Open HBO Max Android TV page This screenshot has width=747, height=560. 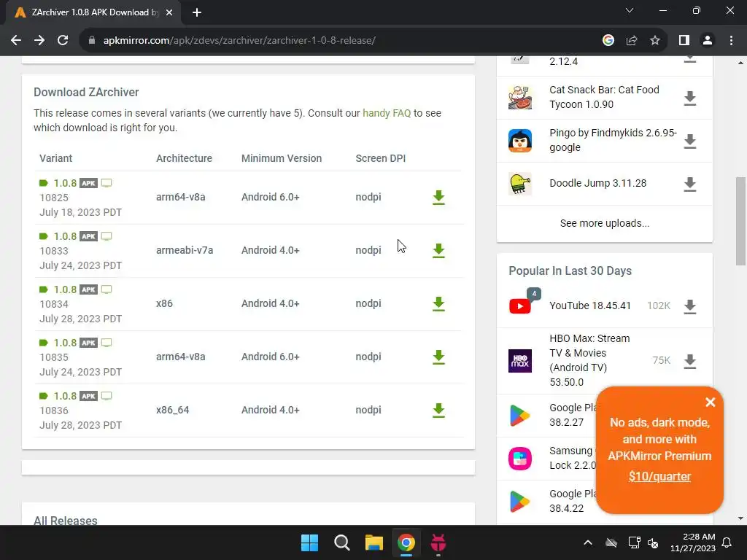(x=589, y=360)
